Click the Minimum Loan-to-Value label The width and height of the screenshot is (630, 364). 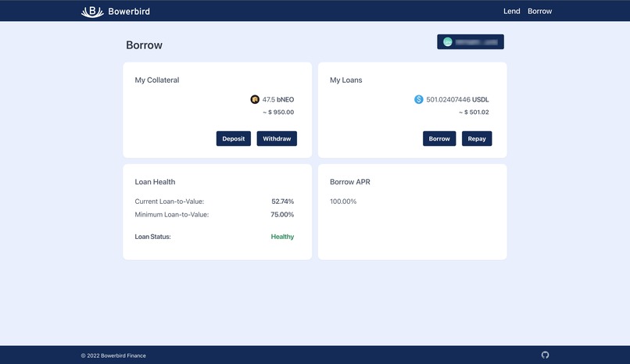tap(172, 214)
